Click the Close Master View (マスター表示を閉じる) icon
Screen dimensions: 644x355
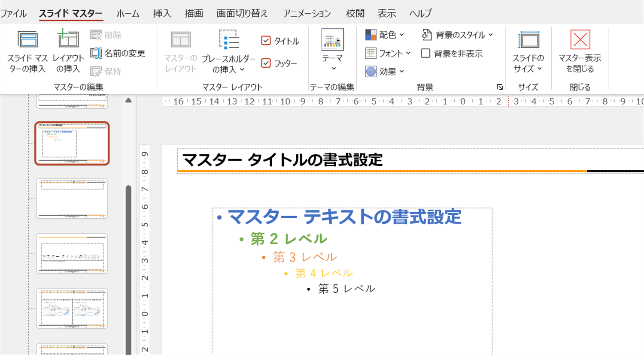point(580,41)
